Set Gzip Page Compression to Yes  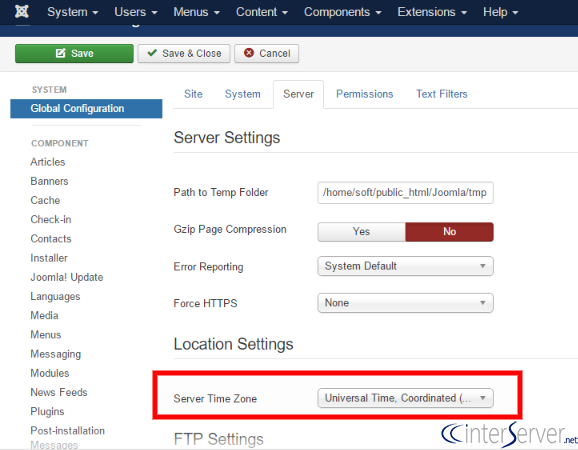[x=361, y=231]
